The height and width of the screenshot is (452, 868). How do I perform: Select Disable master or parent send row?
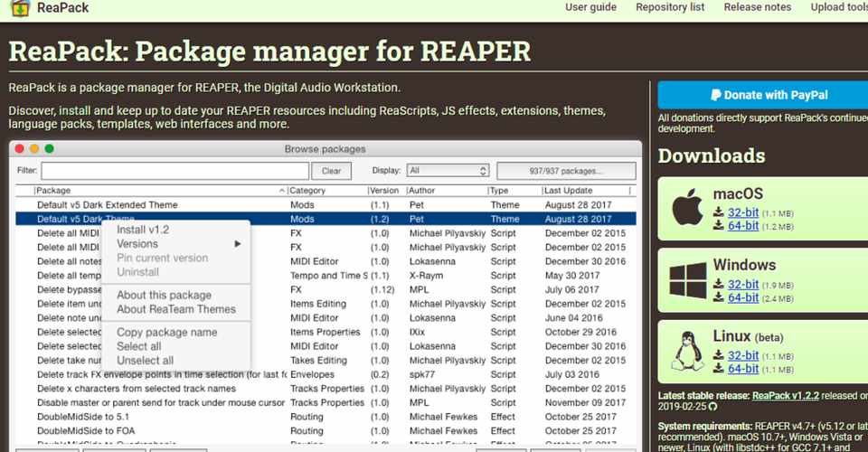click(325, 403)
